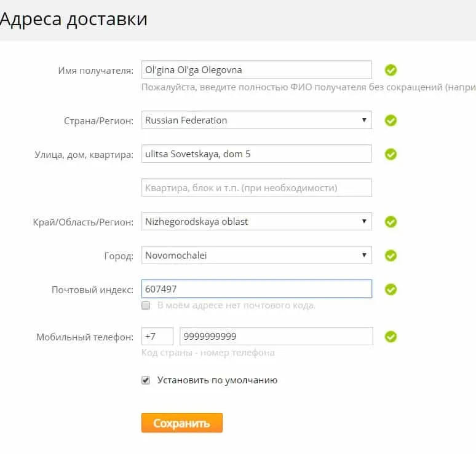This screenshot has width=476, height=454.
Task: Click green checkmark beside mobile phone number
Action: tap(391, 336)
